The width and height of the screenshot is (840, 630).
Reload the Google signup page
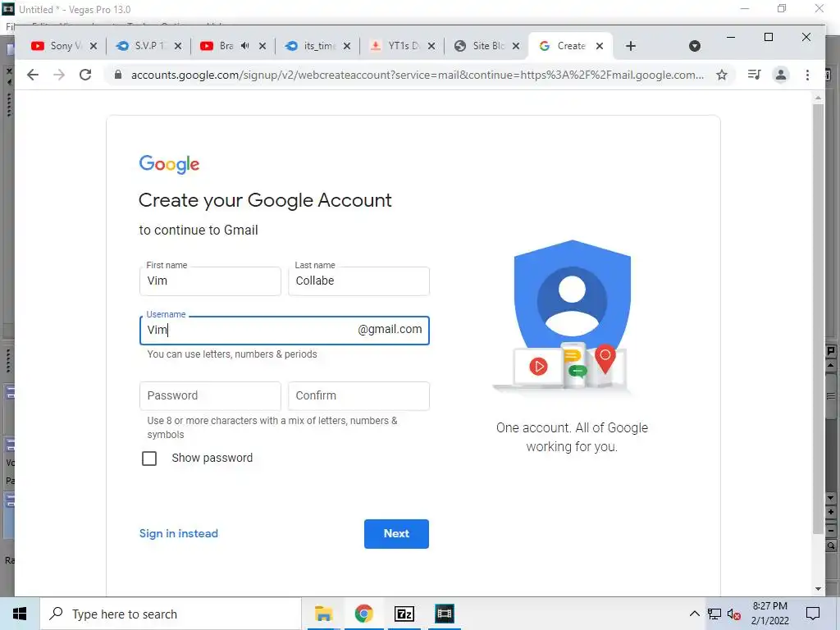[x=85, y=75]
